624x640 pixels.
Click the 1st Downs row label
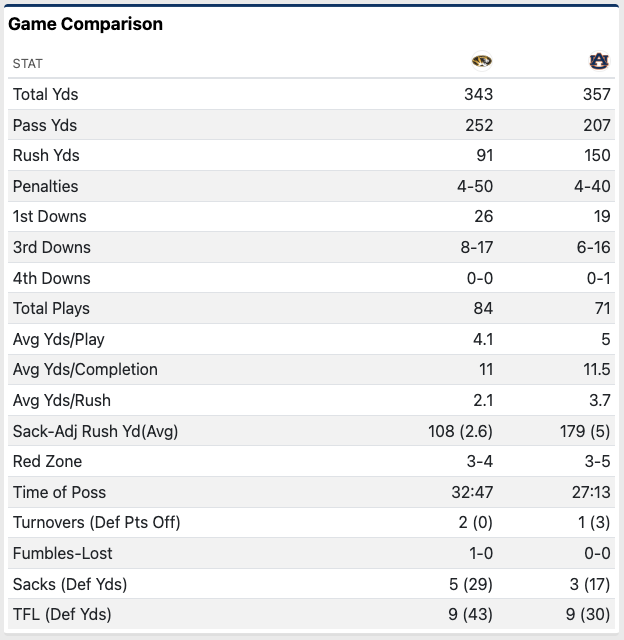click(50, 216)
